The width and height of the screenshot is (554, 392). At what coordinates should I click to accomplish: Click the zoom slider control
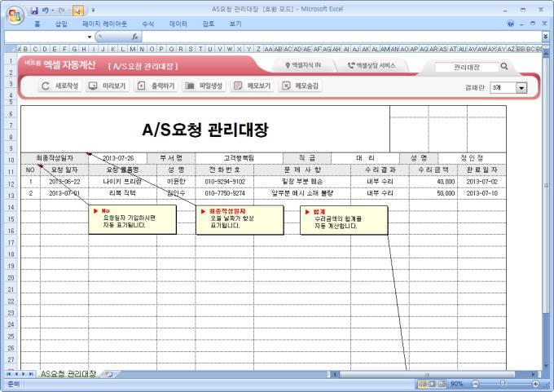[x=503, y=383]
